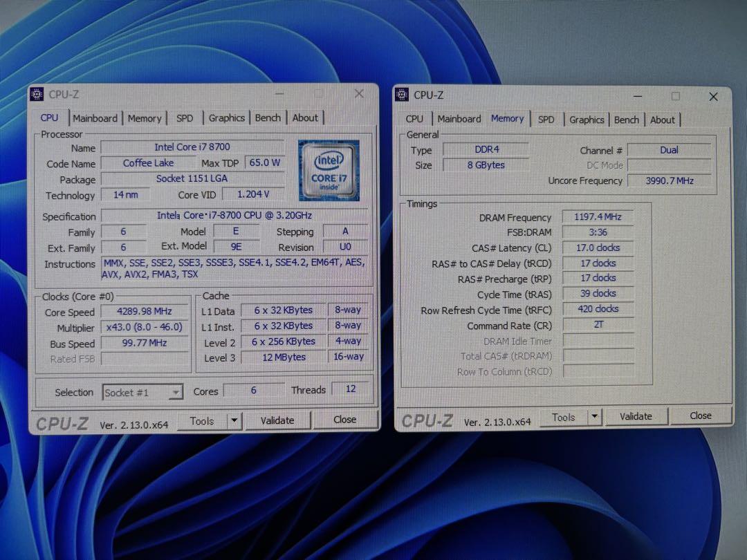Image resolution: width=747 pixels, height=560 pixels.
Task: Open Bench tab in right window
Action: [x=626, y=120]
